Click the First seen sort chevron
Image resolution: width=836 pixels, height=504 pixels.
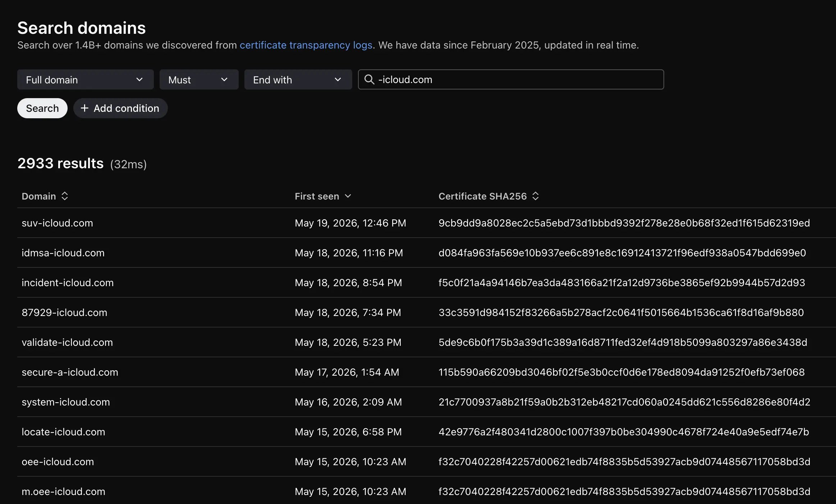point(348,196)
